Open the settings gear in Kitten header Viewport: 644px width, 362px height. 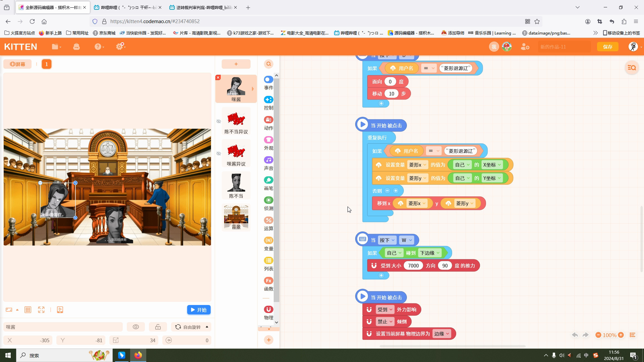pos(120,46)
